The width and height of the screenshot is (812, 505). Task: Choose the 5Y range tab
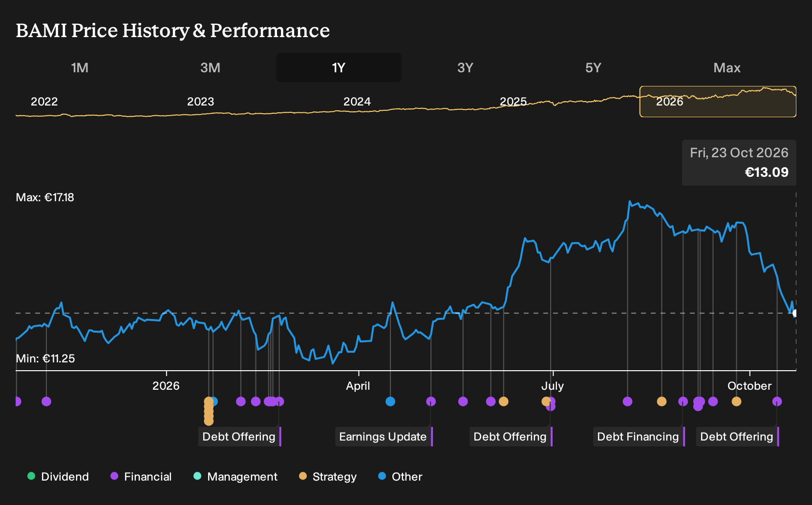tap(593, 67)
